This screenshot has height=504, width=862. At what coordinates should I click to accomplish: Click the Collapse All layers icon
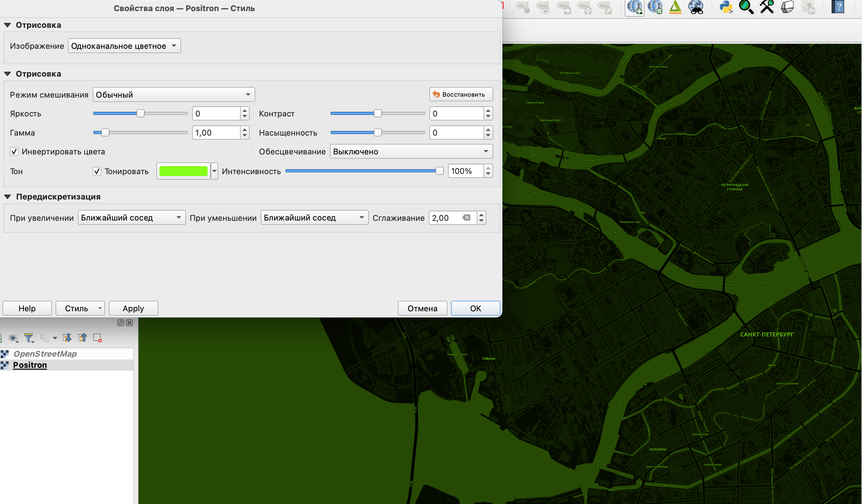click(82, 338)
